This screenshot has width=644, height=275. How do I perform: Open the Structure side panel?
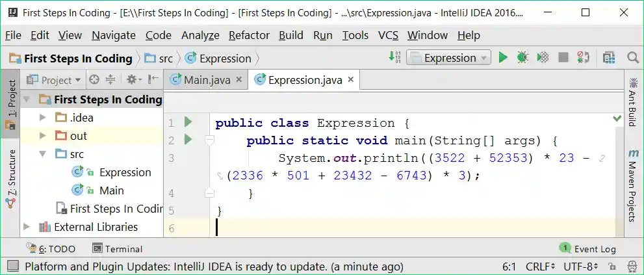tap(10, 178)
